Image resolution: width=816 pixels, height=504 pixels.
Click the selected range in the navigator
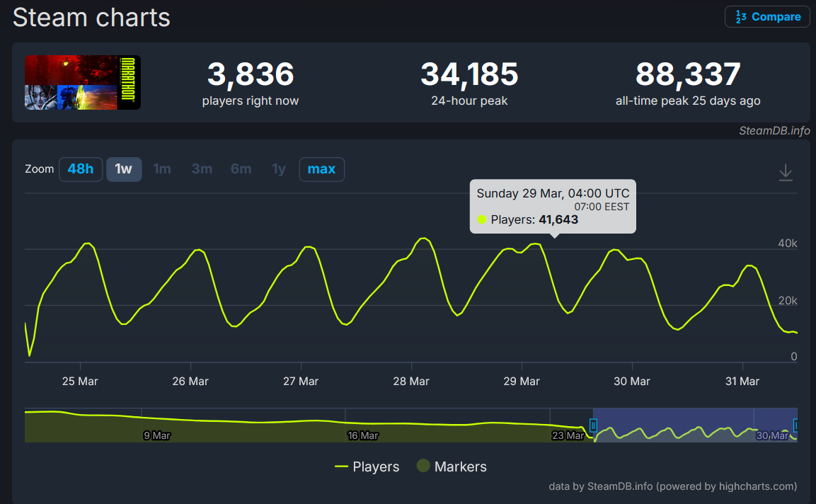(695, 425)
